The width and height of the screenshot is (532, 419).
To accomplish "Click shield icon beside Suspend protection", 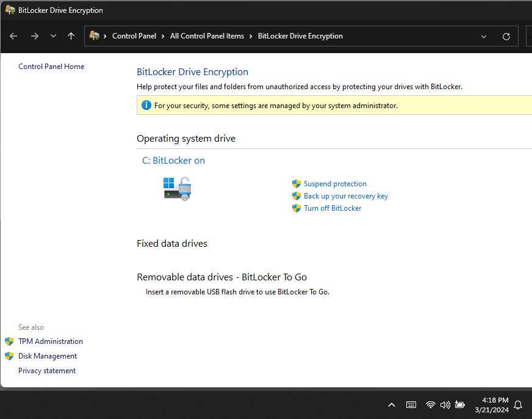I will [x=297, y=184].
